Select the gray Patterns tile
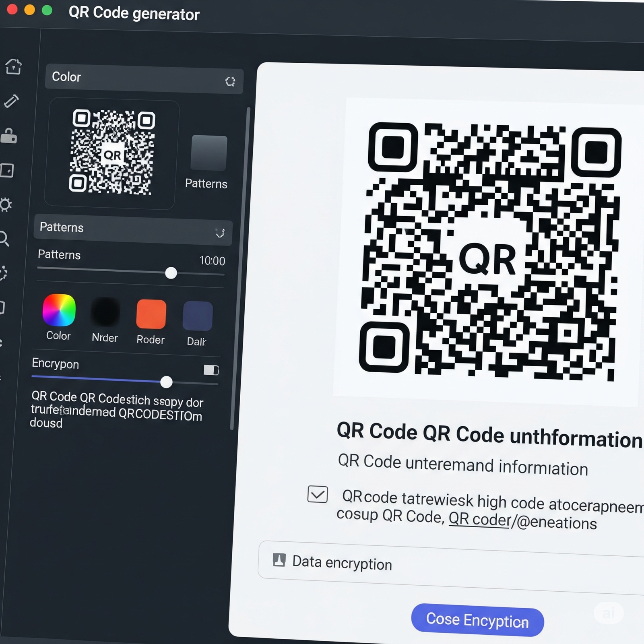644x644 pixels. point(209,153)
